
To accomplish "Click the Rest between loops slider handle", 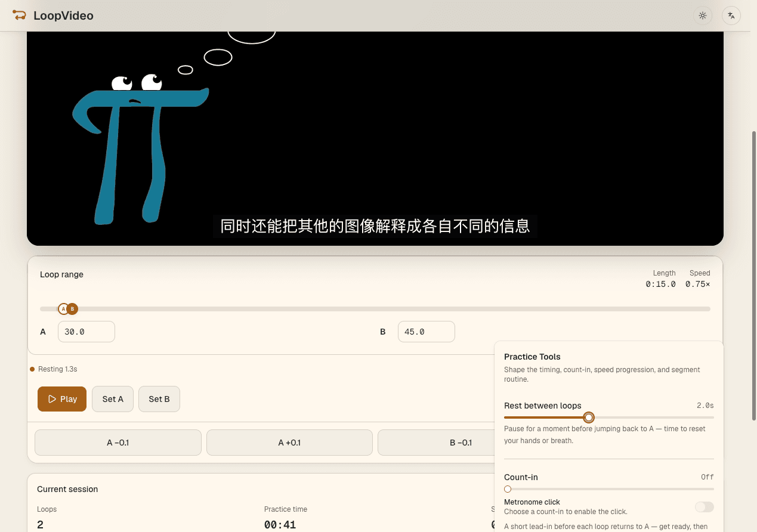I will point(589,417).
